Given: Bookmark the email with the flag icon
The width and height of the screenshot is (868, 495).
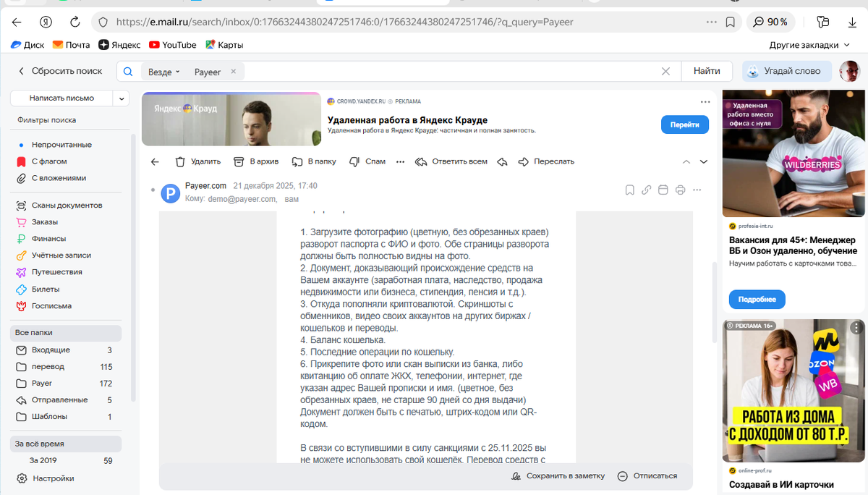Looking at the screenshot, I should pos(629,189).
